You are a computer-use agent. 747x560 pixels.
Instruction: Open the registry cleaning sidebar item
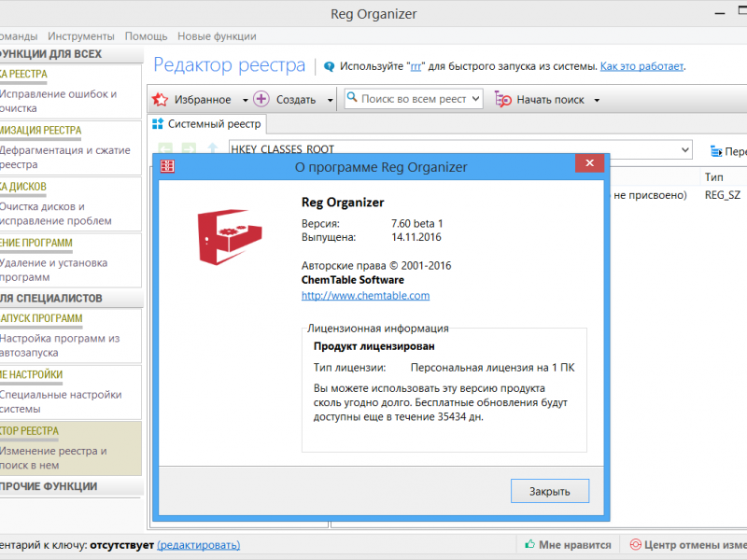(x=71, y=91)
